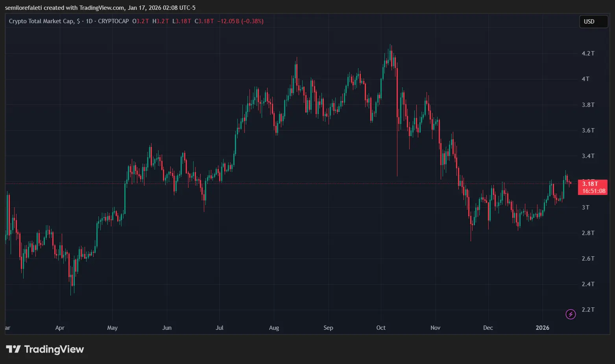Click the Apr label on time axis

[x=60, y=328]
